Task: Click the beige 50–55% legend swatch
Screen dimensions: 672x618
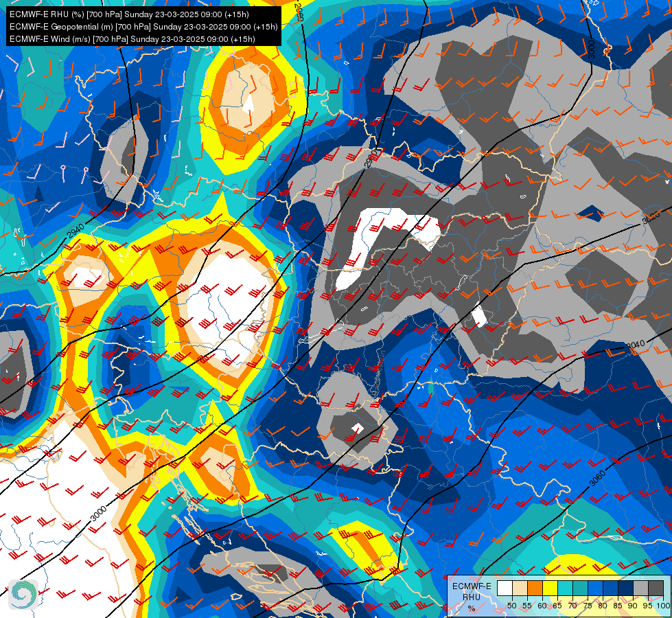Action: click(520, 588)
